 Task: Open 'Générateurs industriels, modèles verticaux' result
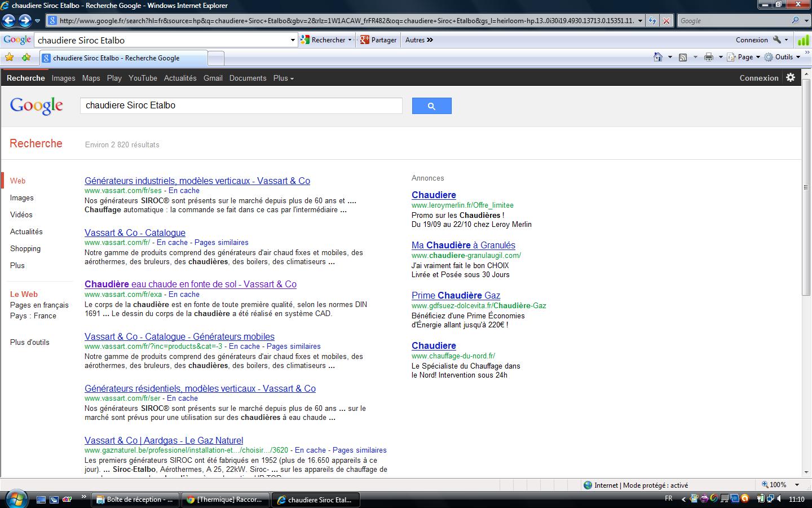click(x=197, y=181)
